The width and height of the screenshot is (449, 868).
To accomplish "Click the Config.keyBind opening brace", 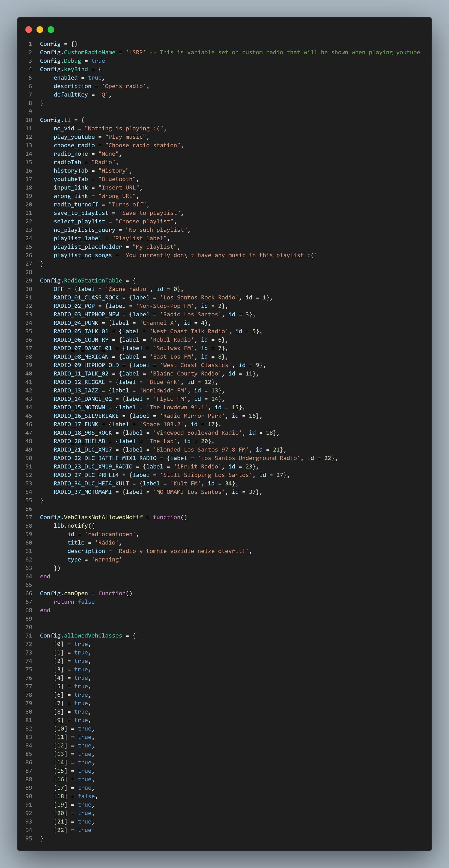I will (100, 69).
